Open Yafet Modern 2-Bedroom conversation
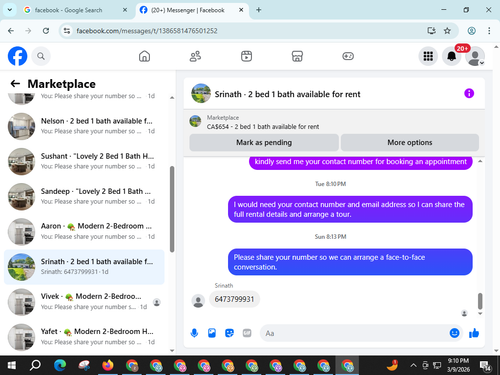 click(x=84, y=337)
